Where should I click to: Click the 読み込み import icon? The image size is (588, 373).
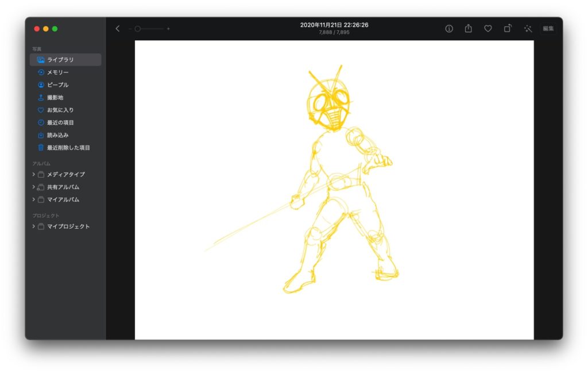tap(41, 135)
